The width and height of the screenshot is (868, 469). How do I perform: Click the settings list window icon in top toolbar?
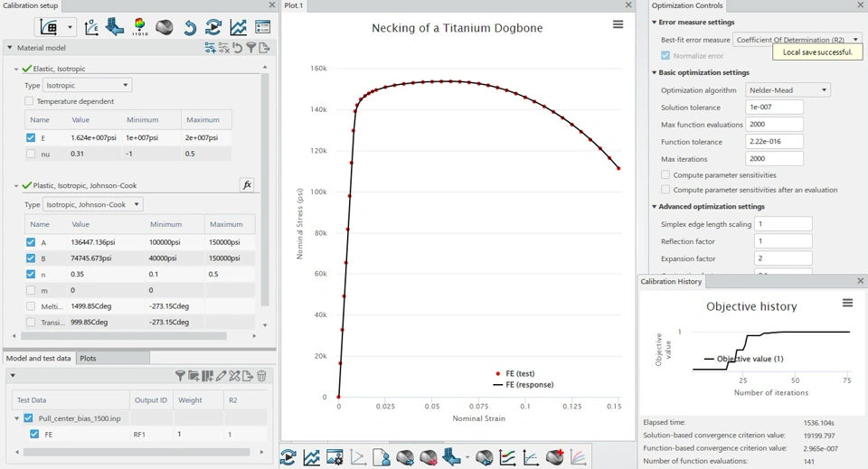263,27
